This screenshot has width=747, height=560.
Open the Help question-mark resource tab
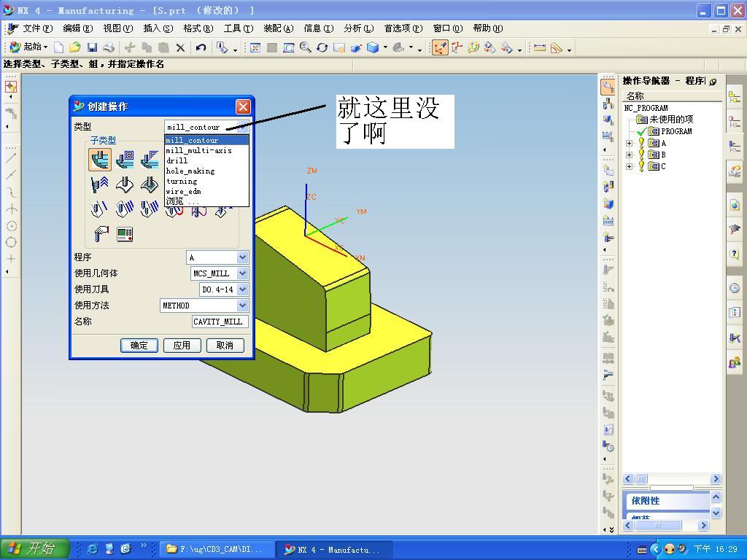coord(735,254)
